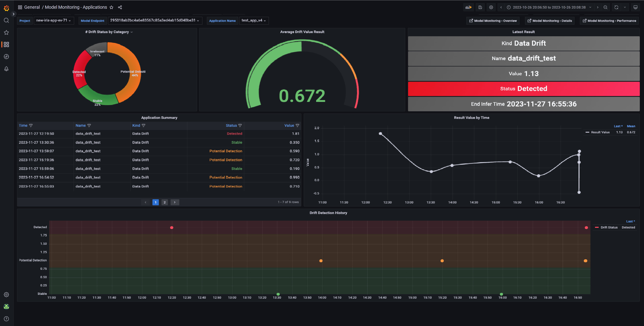The width and height of the screenshot is (644, 326).
Task: Share the dashboard via share icon
Action: [x=120, y=7]
